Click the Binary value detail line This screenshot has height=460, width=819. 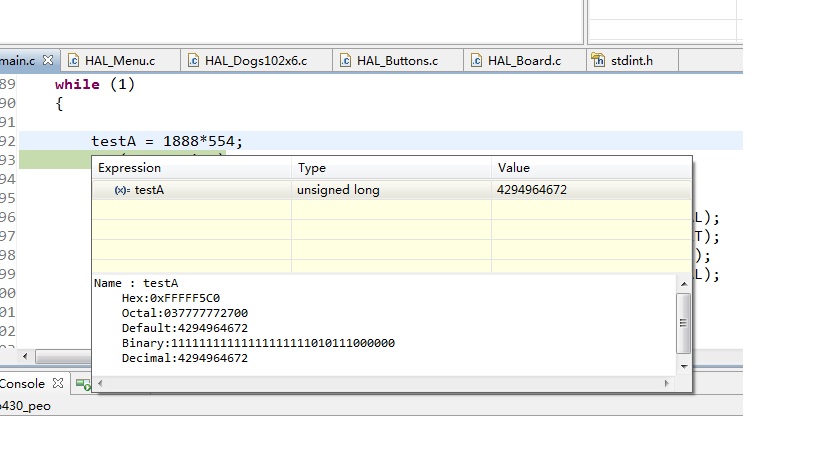pos(259,343)
